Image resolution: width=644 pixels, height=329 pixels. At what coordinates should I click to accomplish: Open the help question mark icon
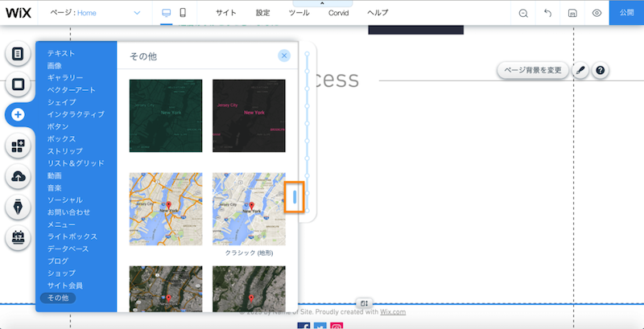coord(600,71)
